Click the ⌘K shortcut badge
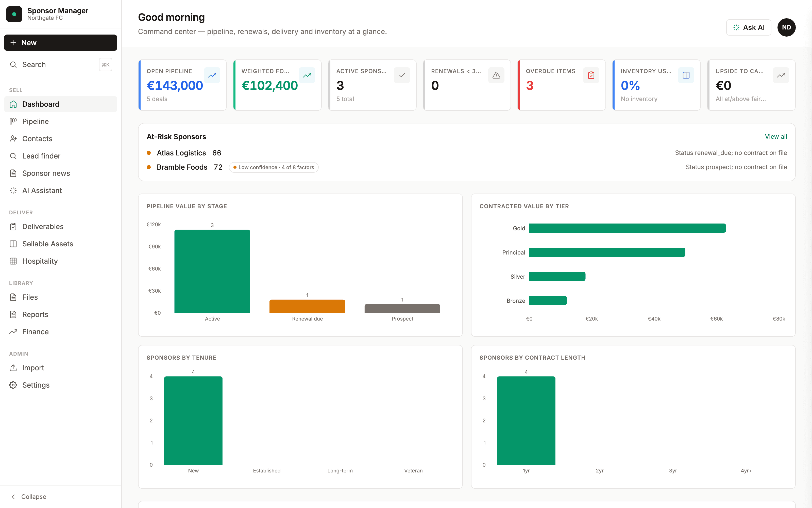812x508 pixels. [x=105, y=65]
